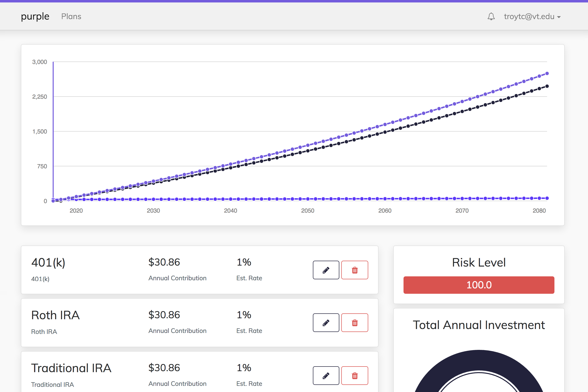Select the 401(k) plan title
The height and width of the screenshot is (392, 588).
[48, 262]
